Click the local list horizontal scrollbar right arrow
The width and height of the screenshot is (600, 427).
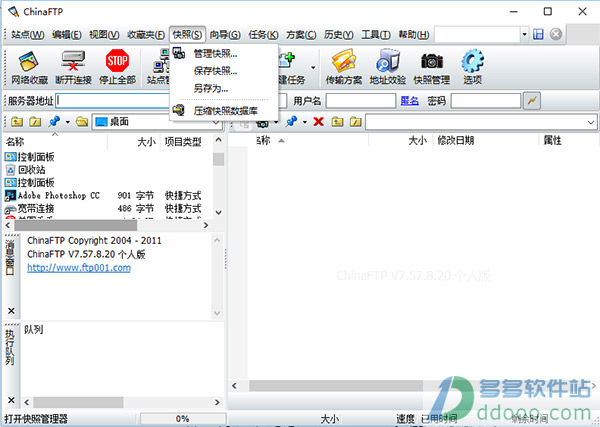coord(206,225)
